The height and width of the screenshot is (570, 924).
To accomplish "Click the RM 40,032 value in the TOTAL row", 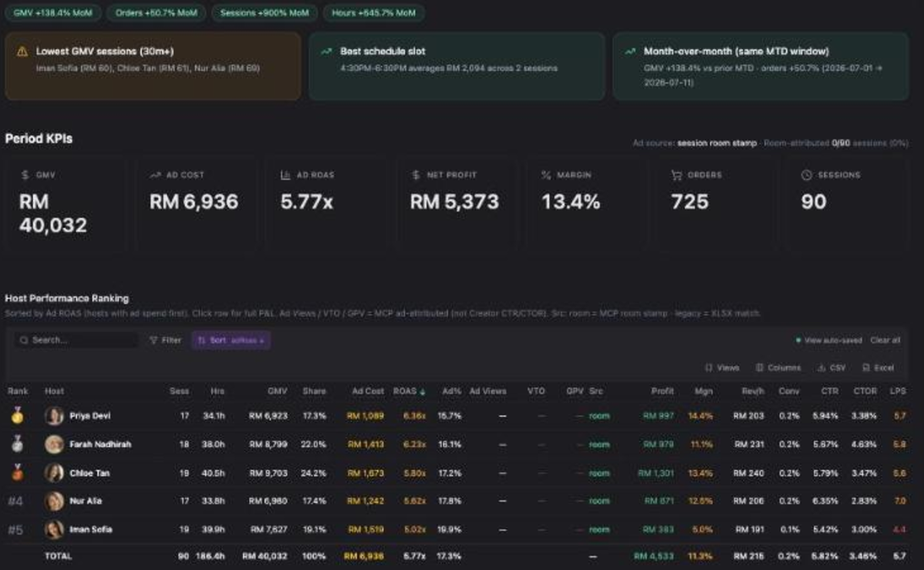I will tap(265, 556).
